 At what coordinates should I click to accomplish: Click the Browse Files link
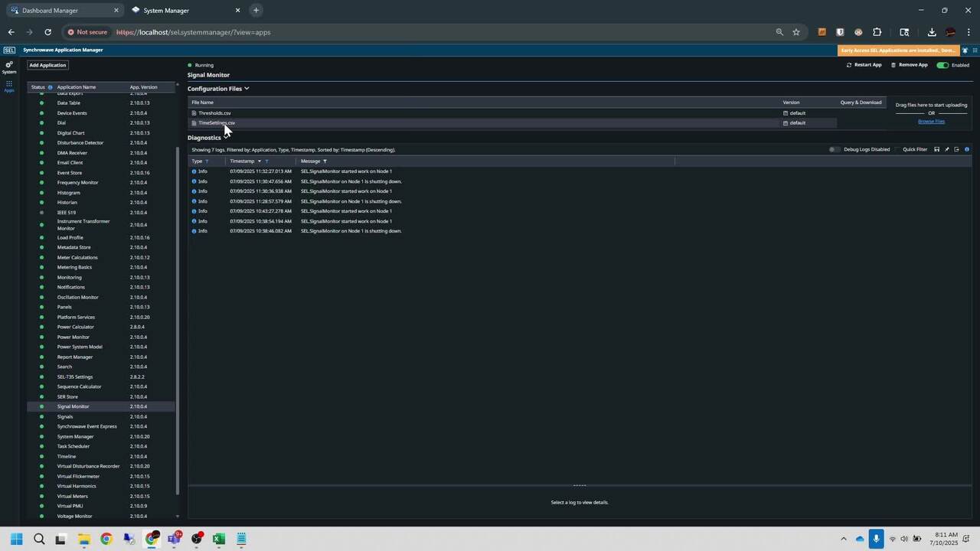click(x=931, y=122)
